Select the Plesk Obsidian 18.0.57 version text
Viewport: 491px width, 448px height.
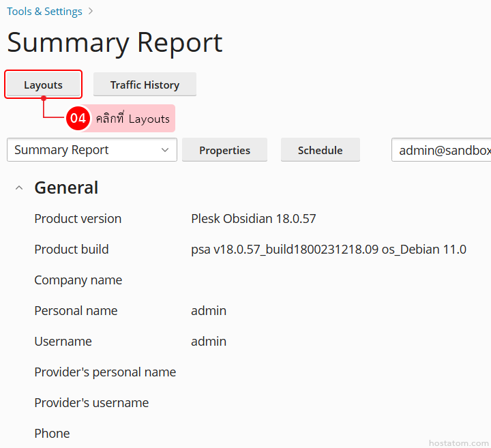253,219
